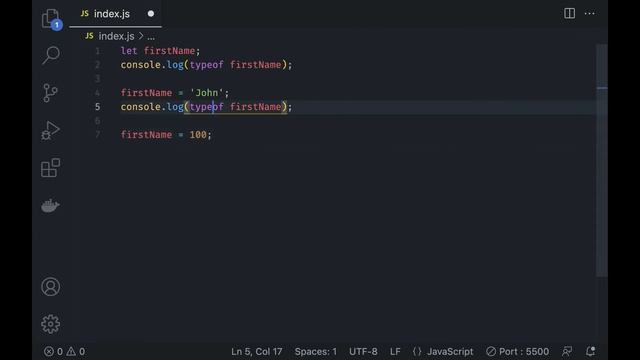Show errors and warnings count
This screenshot has width=640, height=360.
[x=64, y=351]
